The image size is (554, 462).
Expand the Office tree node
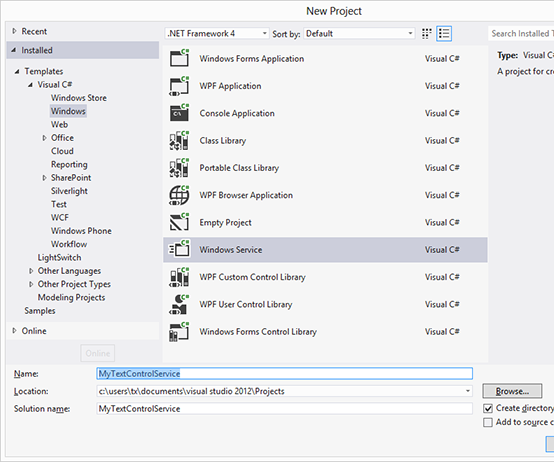pos(44,138)
